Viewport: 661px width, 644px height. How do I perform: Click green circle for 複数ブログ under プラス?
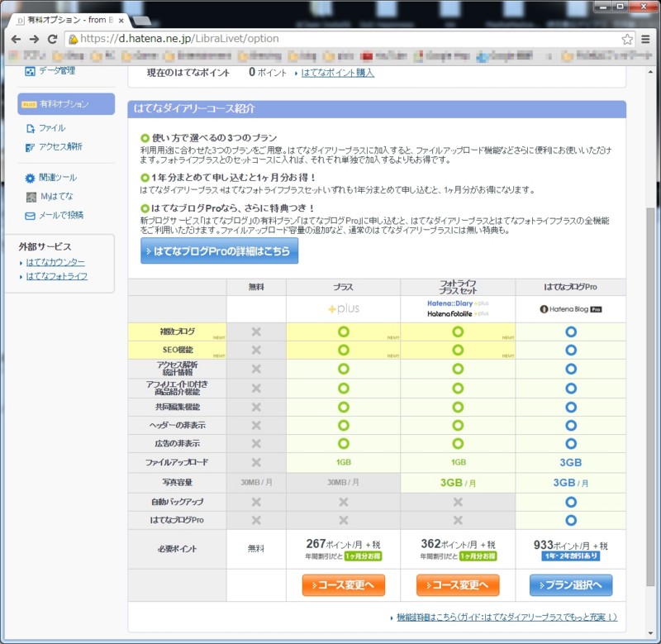(344, 332)
